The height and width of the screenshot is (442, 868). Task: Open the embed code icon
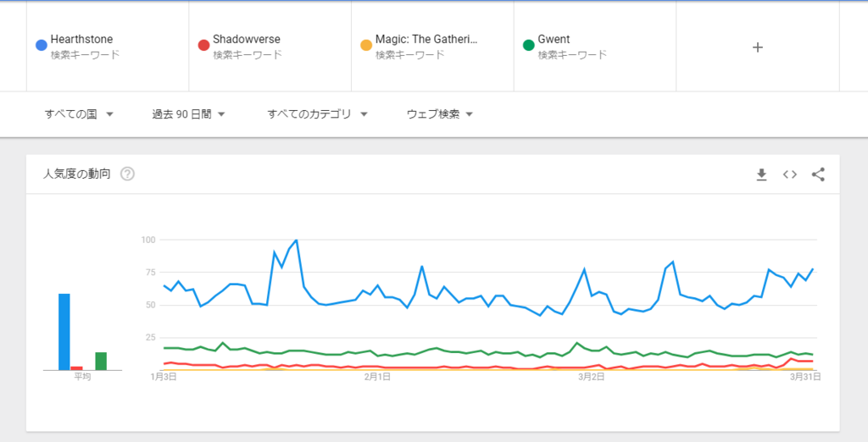[789, 174]
